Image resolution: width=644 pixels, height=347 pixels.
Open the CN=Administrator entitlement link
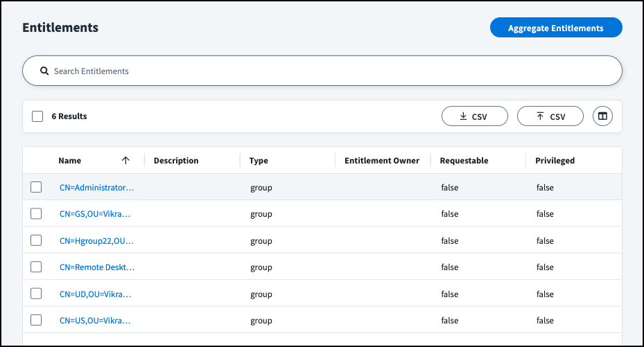click(x=96, y=188)
